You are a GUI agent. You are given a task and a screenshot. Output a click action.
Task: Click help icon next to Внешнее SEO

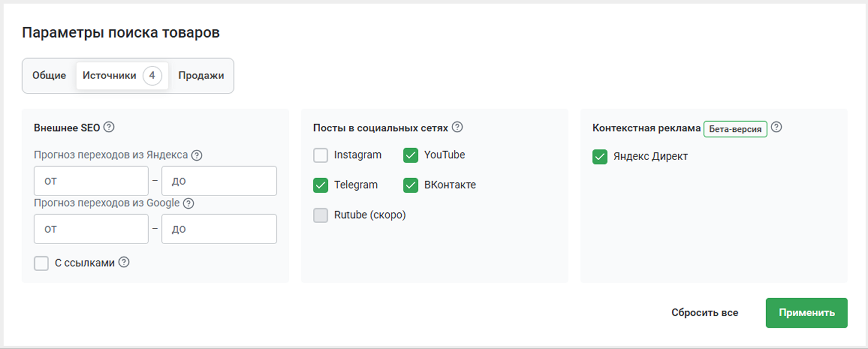109,127
